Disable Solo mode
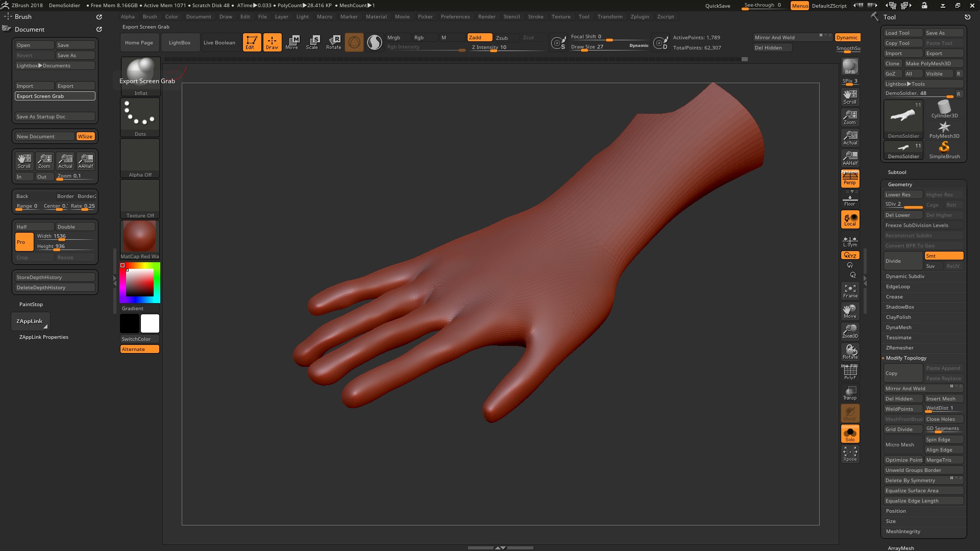980x551 pixels. click(x=850, y=434)
